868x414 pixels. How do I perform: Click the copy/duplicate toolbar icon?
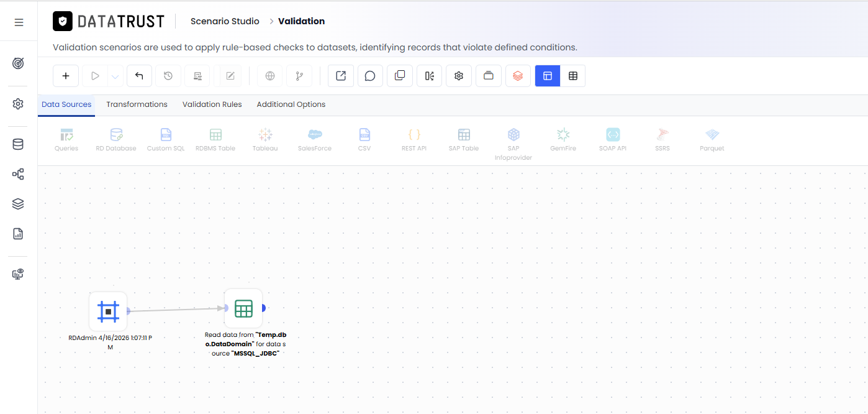(400, 76)
